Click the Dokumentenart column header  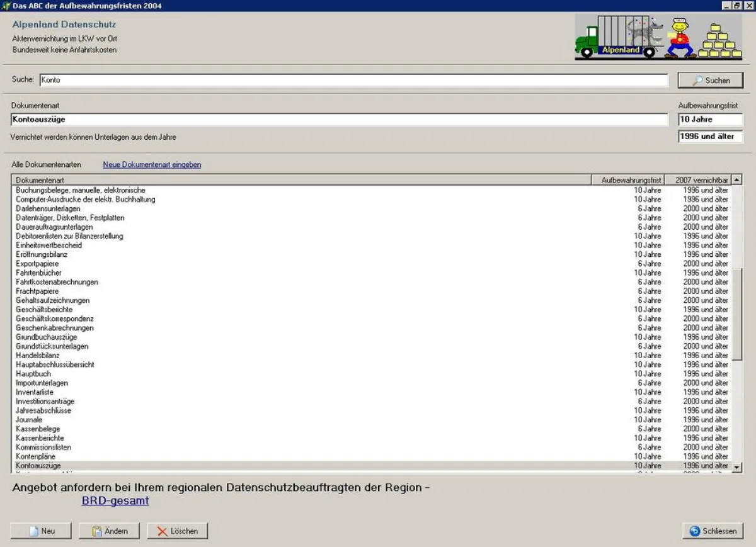pyautogui.click(x=252, y=179)
